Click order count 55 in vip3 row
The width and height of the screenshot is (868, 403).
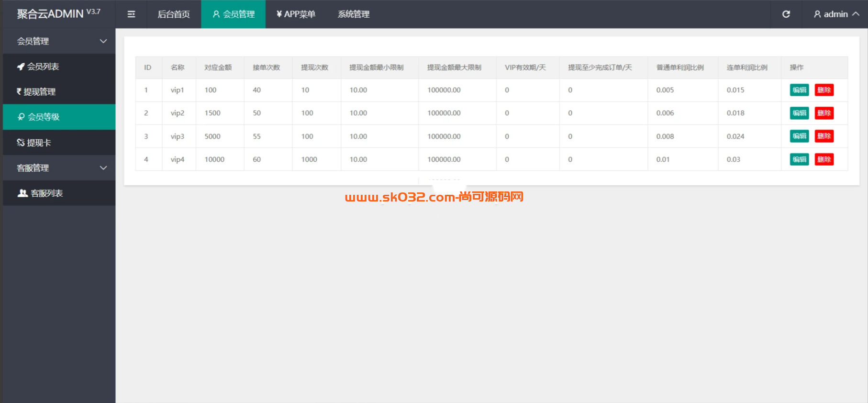268,136
